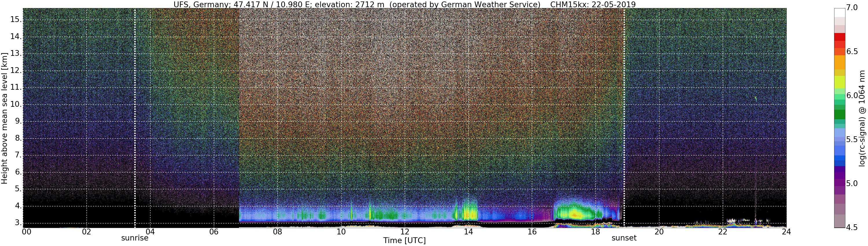Click the '12.' height axis tick label
The image size is (868, 246).
[x=16, y=70]
